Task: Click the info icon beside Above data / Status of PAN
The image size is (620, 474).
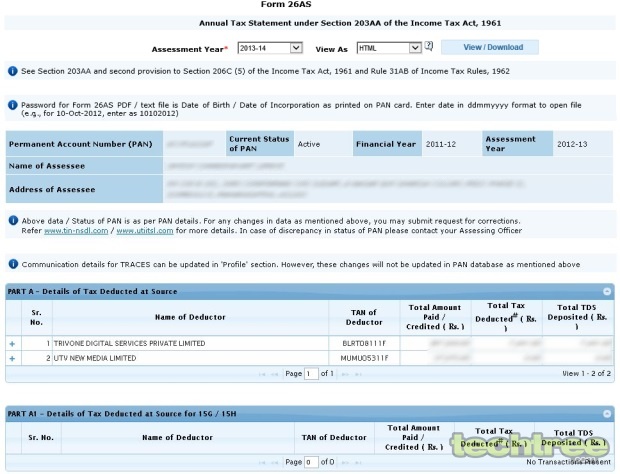Action: [x=13, y=221]
